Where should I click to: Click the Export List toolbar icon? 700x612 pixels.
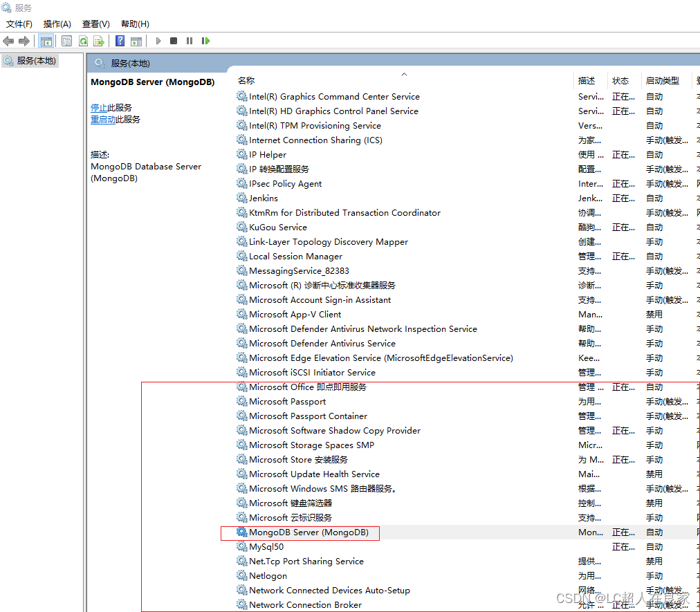[99, 41]
